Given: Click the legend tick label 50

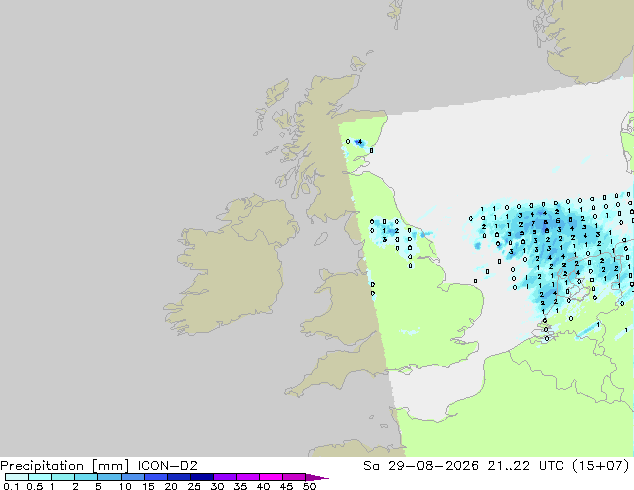Looking at the screenshot, I should point(309,486).
